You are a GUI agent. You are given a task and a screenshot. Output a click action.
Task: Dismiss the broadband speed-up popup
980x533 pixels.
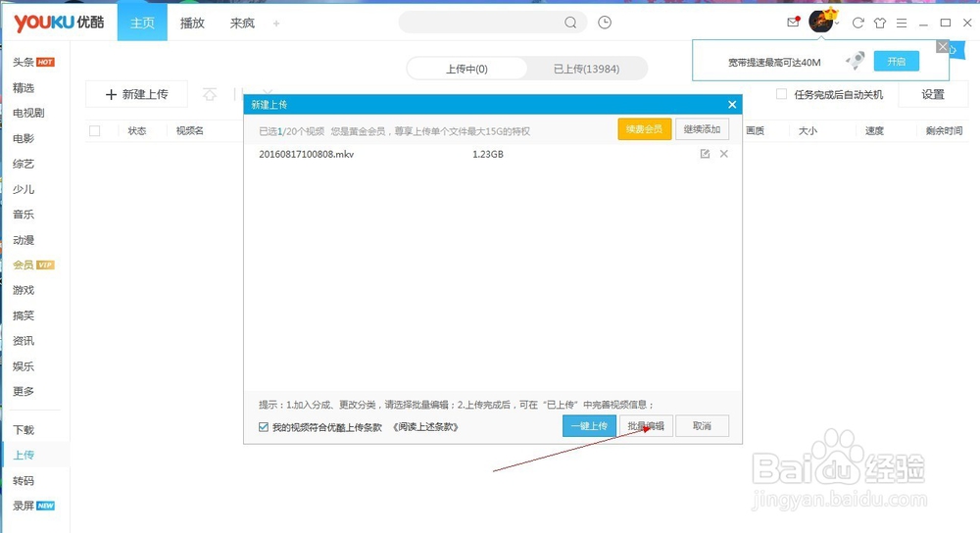(943, 47)
